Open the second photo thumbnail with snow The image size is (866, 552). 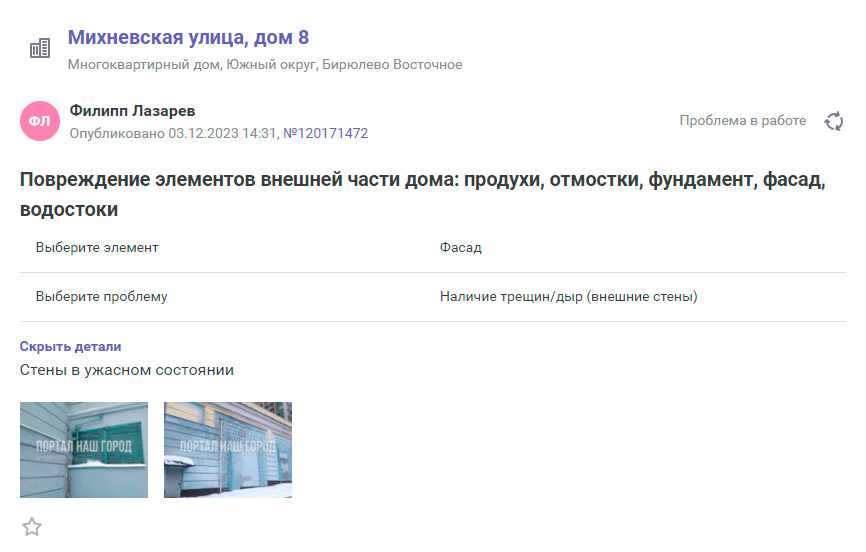click(228, 450)
